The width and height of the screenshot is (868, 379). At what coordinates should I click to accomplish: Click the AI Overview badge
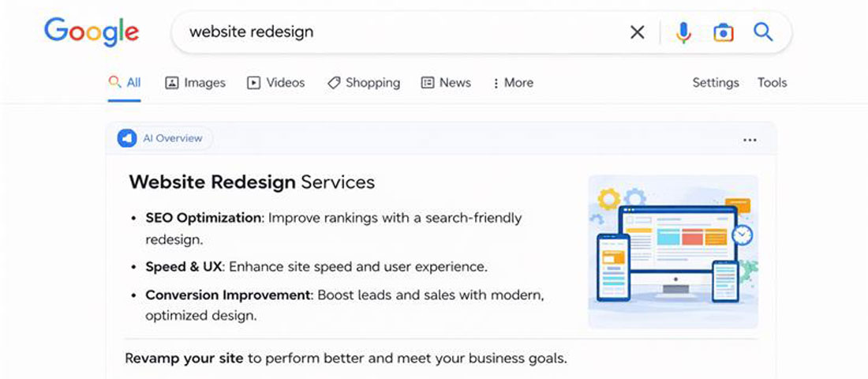pyautogui.click(x=164, y=138)
